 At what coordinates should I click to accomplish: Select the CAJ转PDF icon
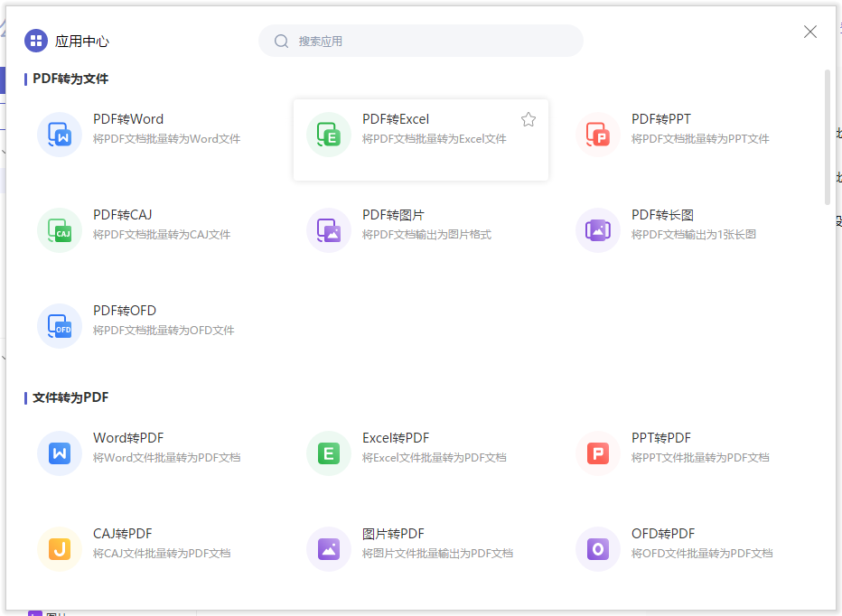60,549
